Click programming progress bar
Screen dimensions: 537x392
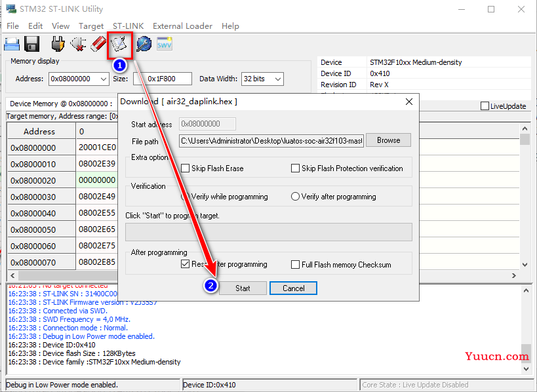click(269, 232)
